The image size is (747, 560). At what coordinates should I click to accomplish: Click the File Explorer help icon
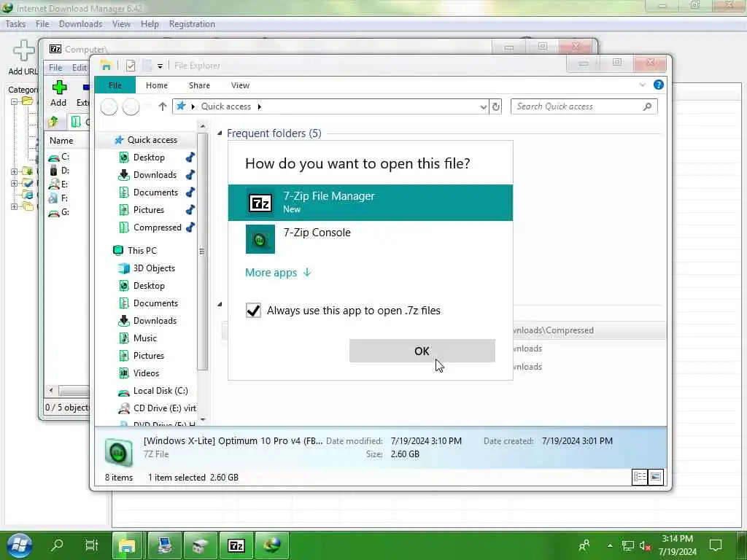(659, 85)
